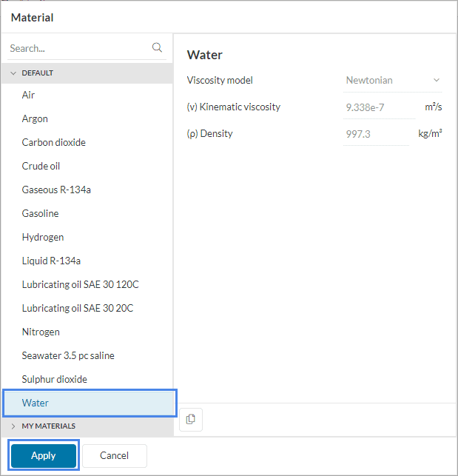Click the duplicate material copy icon
Screen dimensions: 458x476
click(191, 419)
